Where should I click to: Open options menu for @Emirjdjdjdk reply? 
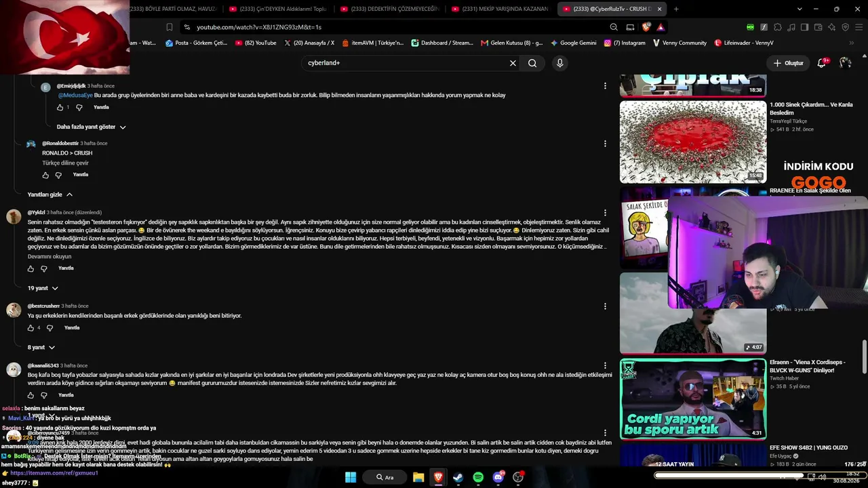click(605, 86)
